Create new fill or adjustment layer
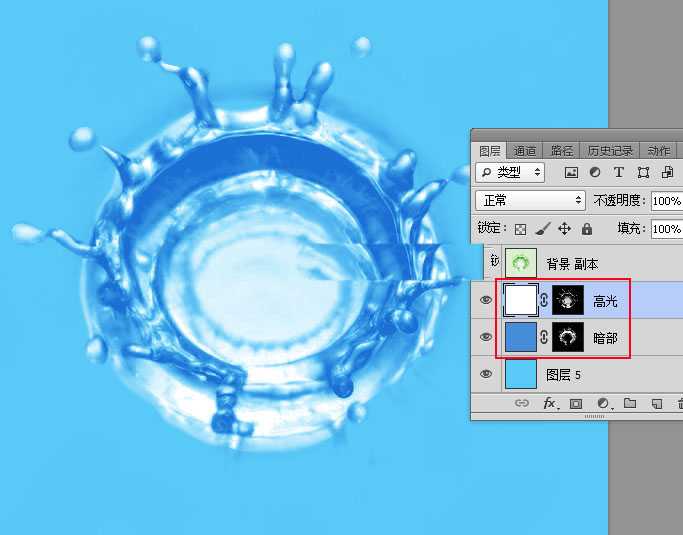The image size is (683, 535). click(603, 404)
